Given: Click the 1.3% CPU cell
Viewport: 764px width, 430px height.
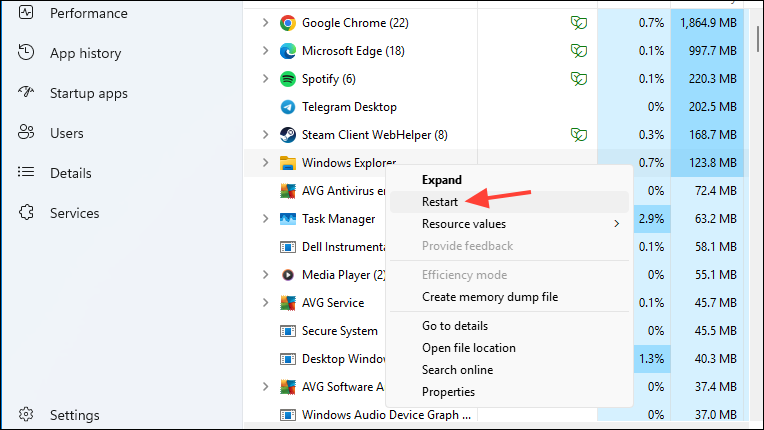Looking at the screenshot, I should [x=652, y=359].
